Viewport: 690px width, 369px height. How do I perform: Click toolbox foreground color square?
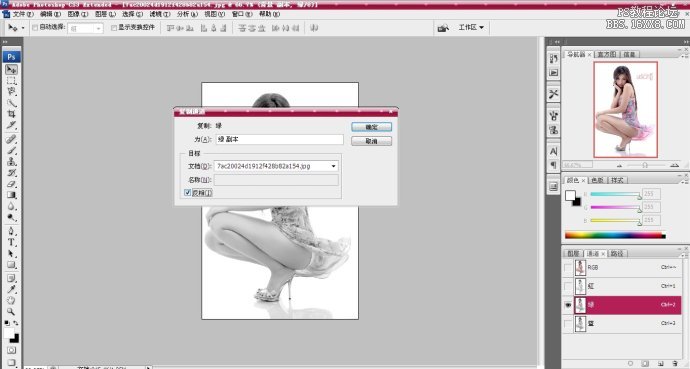9,333
